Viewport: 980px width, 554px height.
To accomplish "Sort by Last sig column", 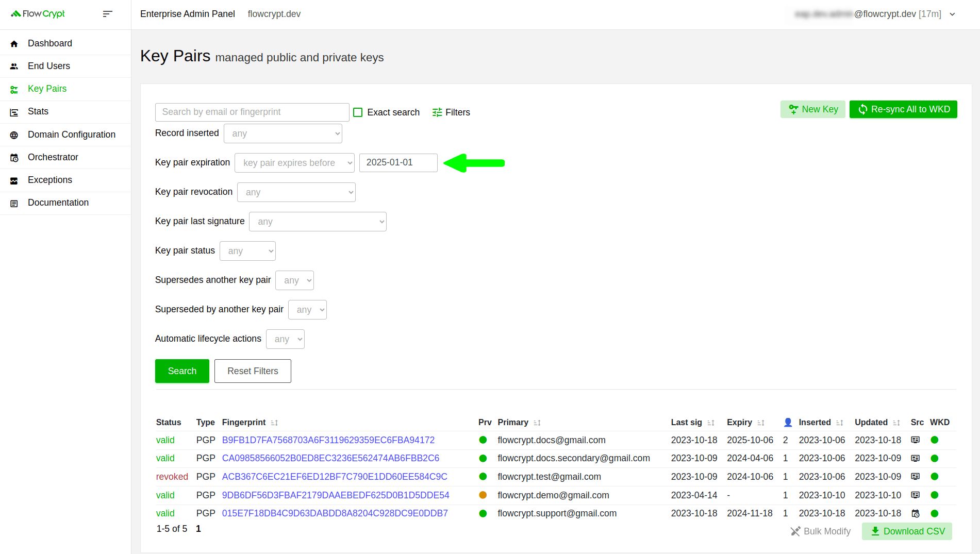I will click(711, 423).
